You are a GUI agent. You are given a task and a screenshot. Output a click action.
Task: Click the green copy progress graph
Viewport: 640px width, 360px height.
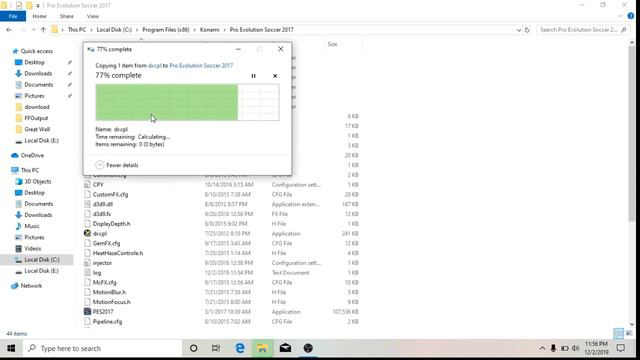coord(187,102)
